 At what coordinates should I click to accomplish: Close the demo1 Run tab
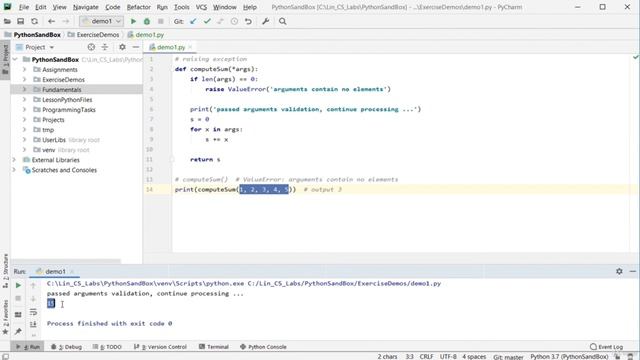click(72, 271)
